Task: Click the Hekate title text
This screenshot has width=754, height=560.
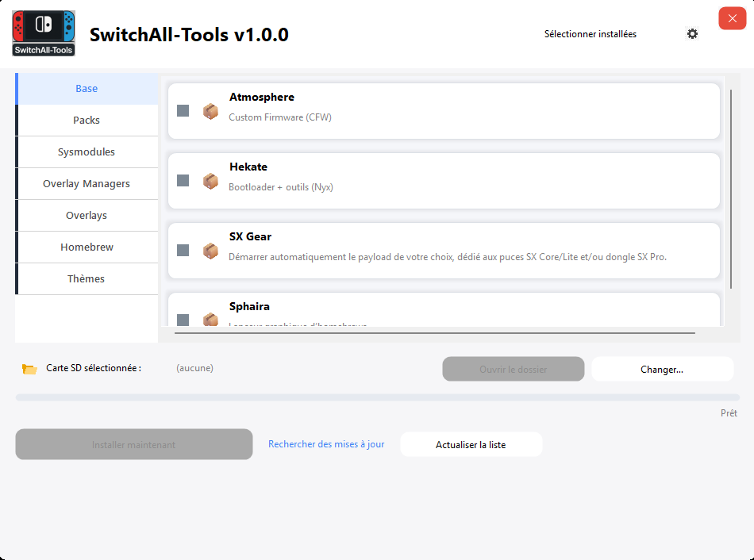Action: click(248, 167)
